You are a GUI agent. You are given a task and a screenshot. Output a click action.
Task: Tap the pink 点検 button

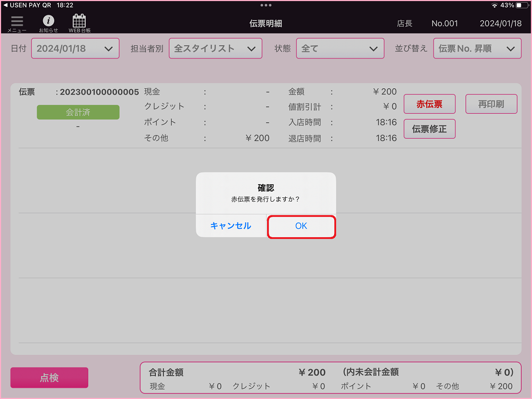49,378
